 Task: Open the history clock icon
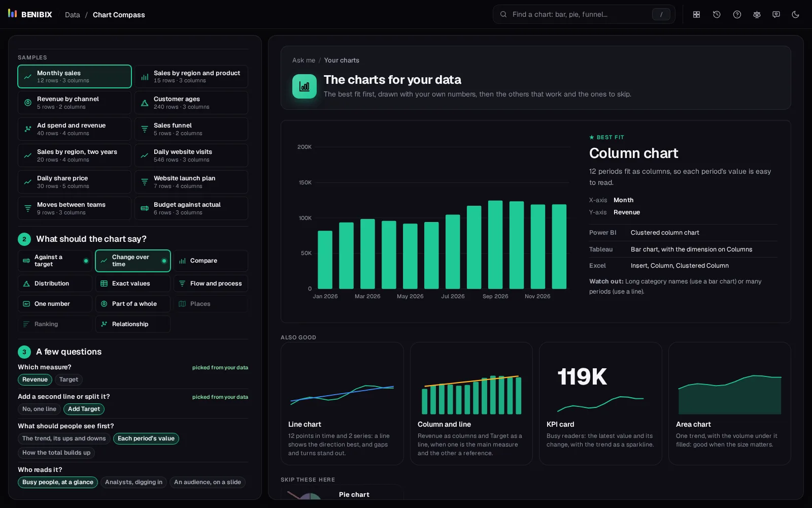(717, 15)
